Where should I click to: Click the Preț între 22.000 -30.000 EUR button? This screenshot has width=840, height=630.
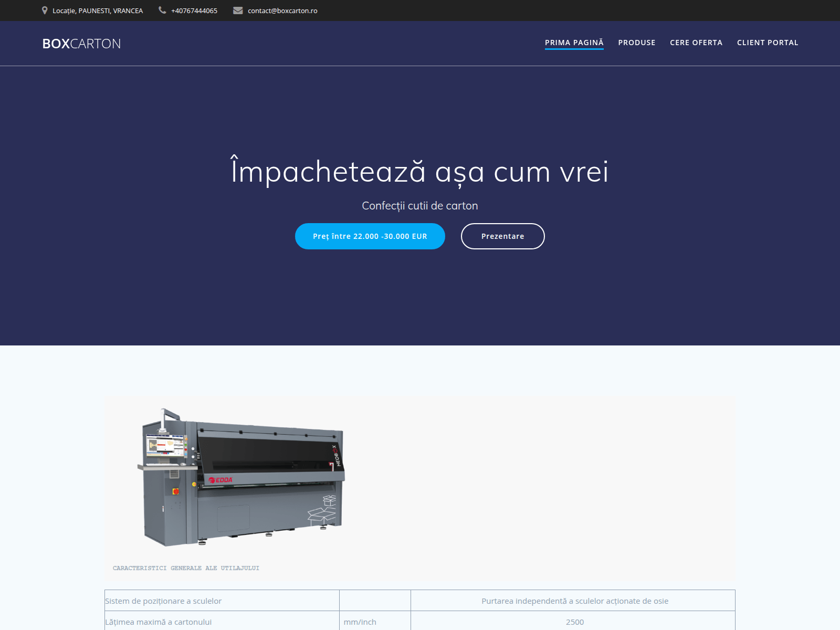(x=370, y=236)
